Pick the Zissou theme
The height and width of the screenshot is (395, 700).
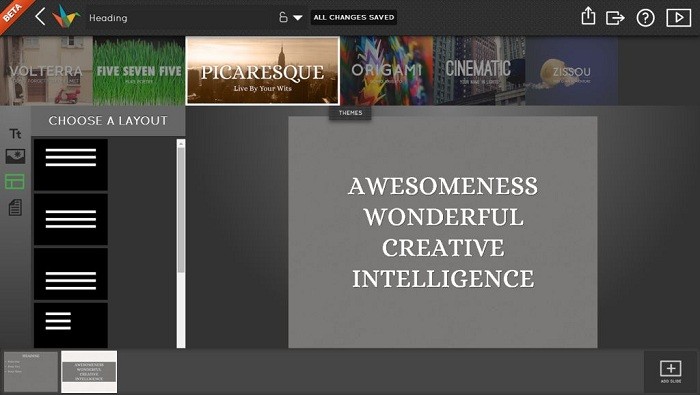(572, 71)
